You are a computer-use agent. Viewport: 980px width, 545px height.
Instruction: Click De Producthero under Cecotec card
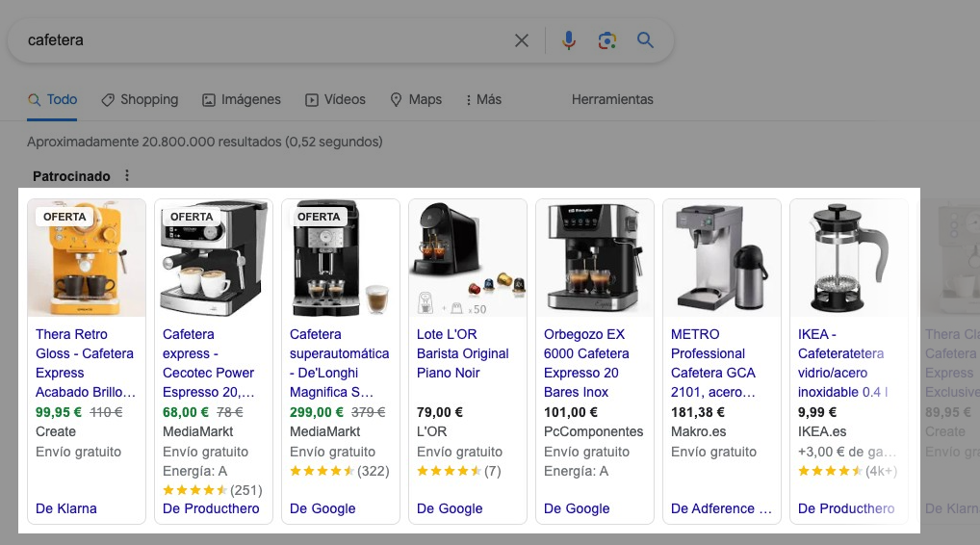coord(211,508)
